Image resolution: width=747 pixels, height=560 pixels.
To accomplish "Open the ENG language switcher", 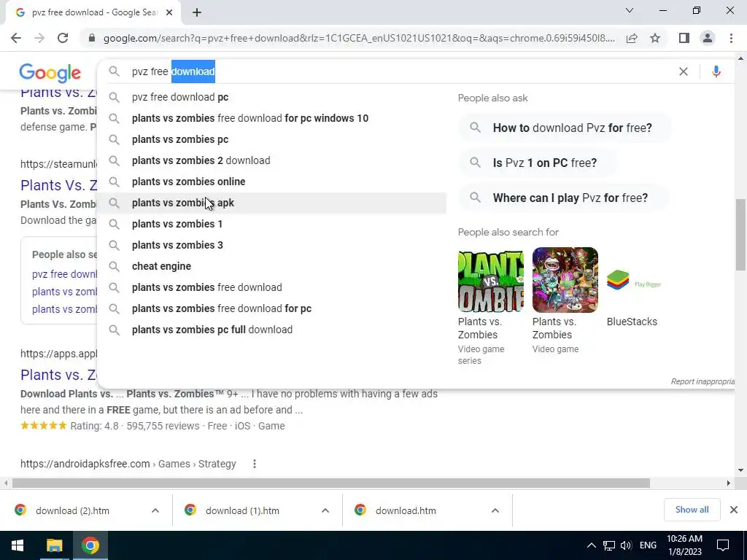I will click(x=648, y=545).
